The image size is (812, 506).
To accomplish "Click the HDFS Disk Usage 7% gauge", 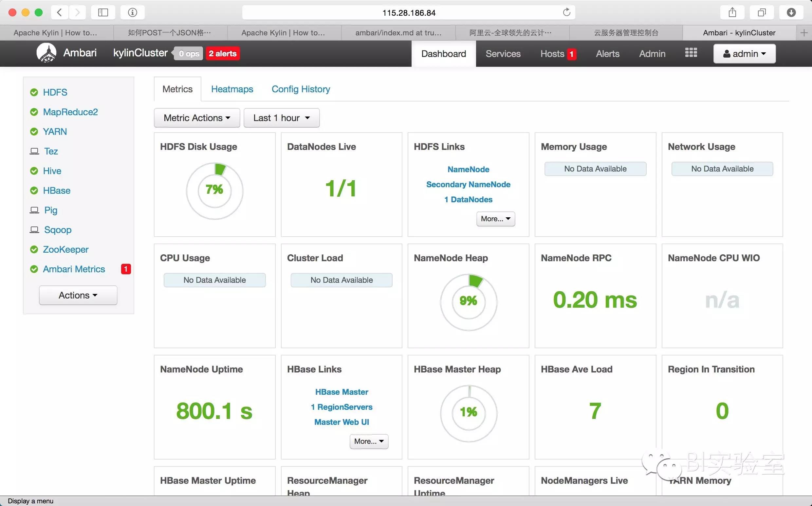I will point(214,191).
